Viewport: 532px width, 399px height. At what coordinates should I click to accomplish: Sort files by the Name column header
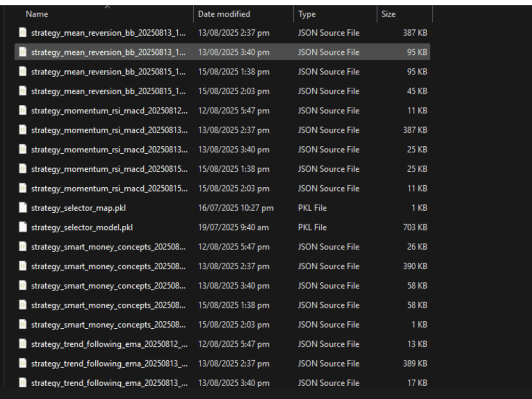(37, 14)
